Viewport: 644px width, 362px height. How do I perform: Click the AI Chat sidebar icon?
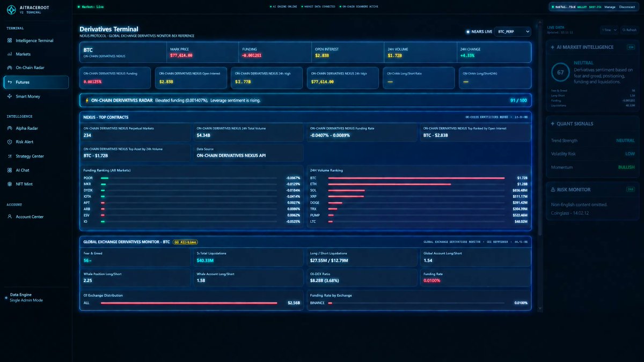(10, 170)
